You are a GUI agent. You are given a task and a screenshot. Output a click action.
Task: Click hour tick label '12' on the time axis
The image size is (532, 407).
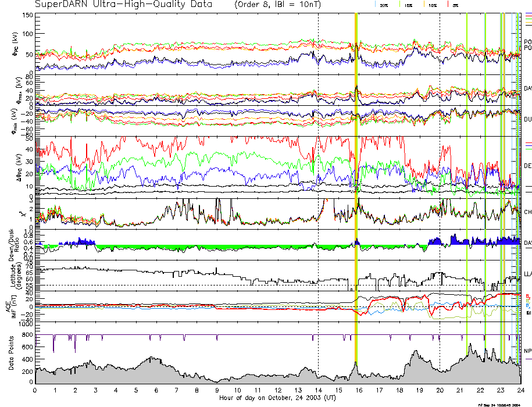(278, 390)
